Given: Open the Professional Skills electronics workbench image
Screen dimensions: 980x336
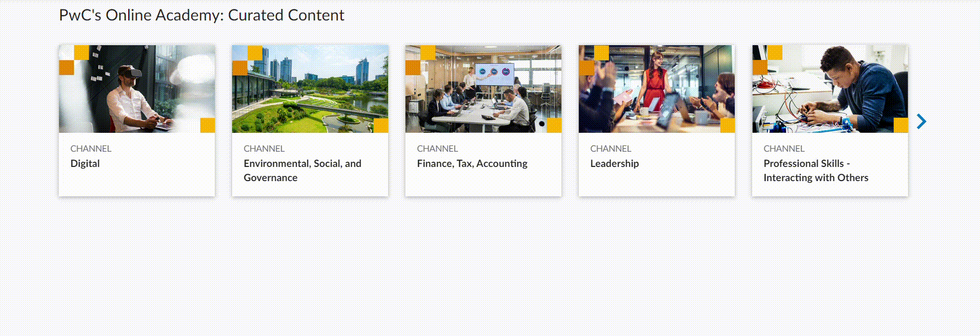Looking at the screenshot, I should pyautogui.click(x=830, y=89).
